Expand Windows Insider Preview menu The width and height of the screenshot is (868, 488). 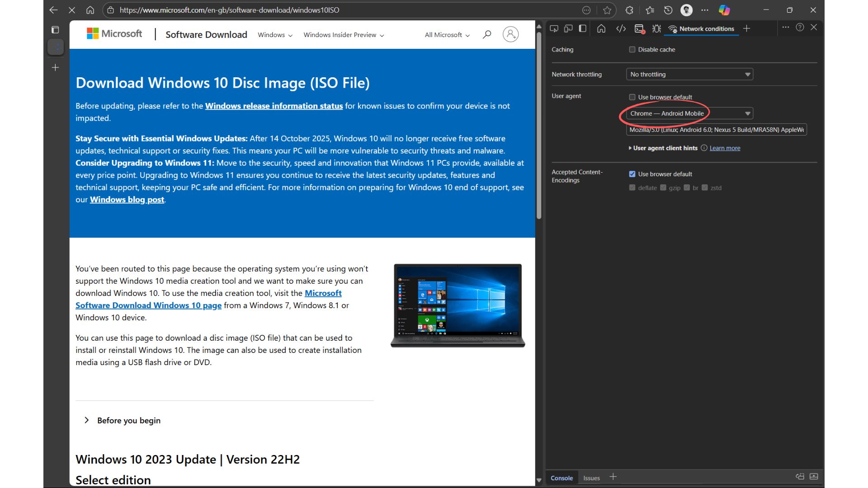point(344,35)
